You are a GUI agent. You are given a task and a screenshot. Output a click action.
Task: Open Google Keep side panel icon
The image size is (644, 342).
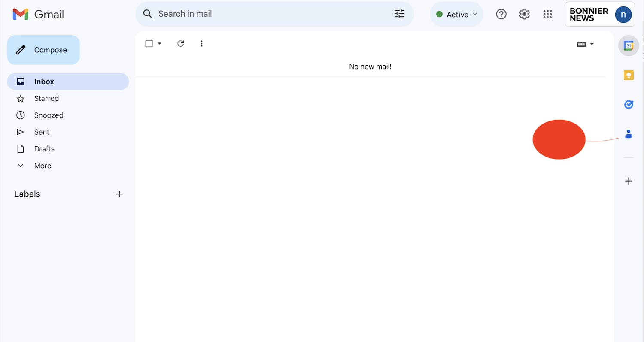pyautogui.click(x=629, y=76)
